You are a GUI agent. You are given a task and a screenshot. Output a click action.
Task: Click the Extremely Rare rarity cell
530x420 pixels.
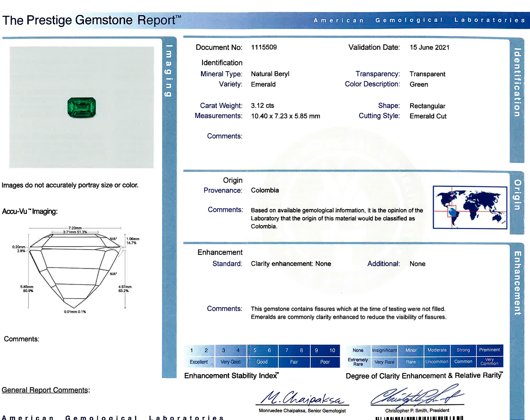click(358, 362)
